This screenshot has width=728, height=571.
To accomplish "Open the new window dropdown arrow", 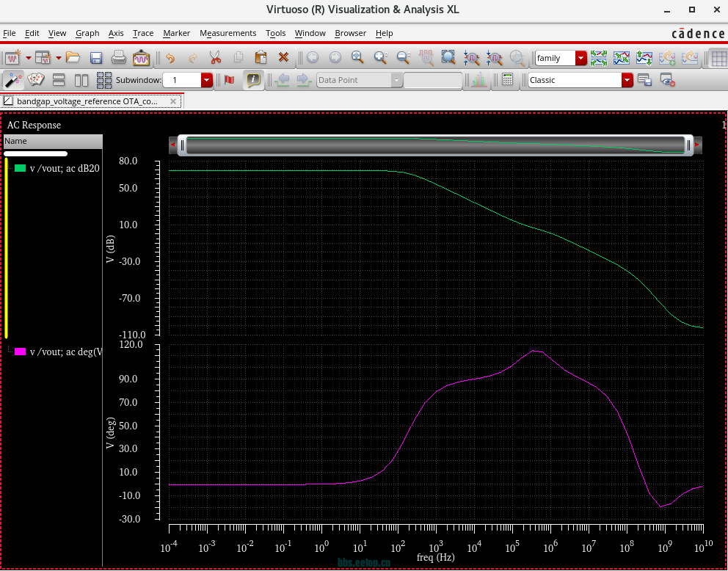I will click(29, 58).
